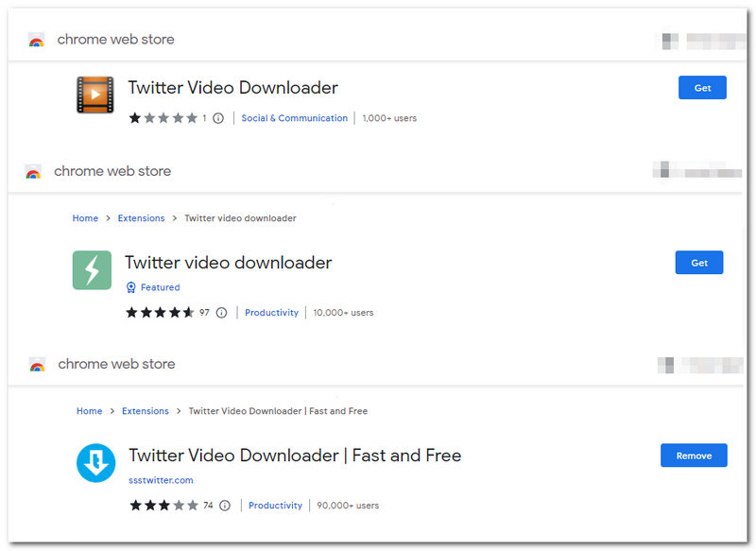Click breadcrumb text 'Twitter video downloader'
756x551 pixels.
click(x=240, y=218)
